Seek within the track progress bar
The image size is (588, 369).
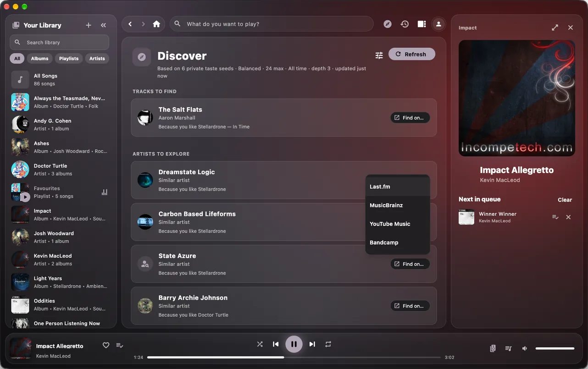coord(294,357)
